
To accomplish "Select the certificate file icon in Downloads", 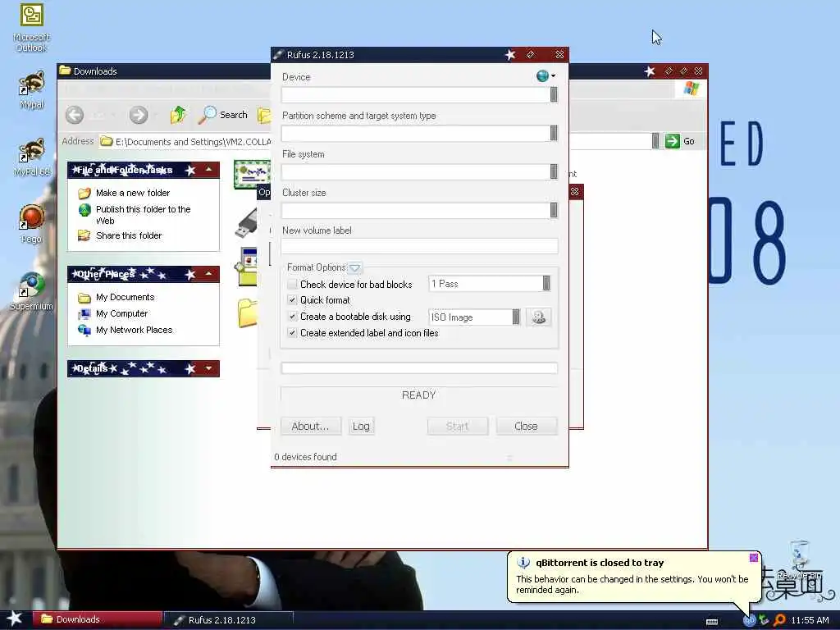I will (x=252, y=174).
